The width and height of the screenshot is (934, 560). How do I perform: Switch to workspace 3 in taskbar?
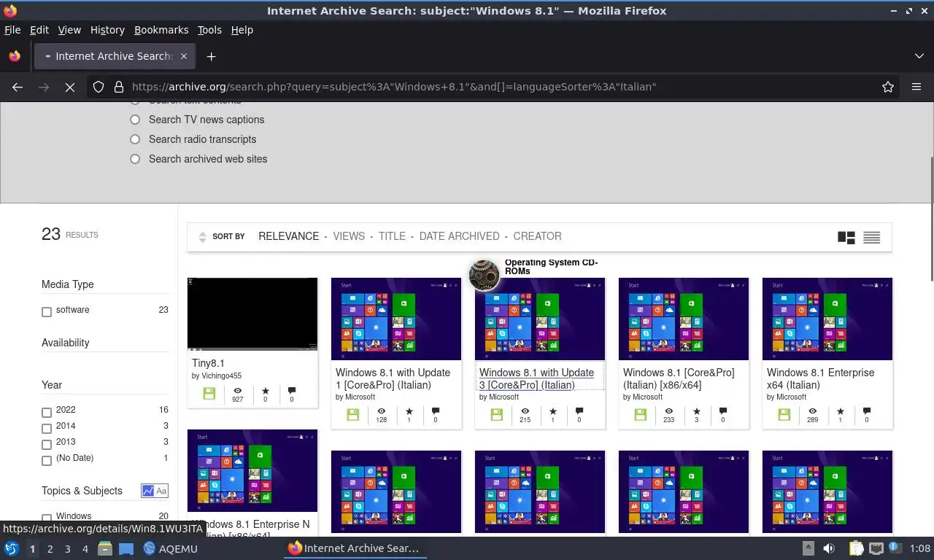tap(67, 548)
